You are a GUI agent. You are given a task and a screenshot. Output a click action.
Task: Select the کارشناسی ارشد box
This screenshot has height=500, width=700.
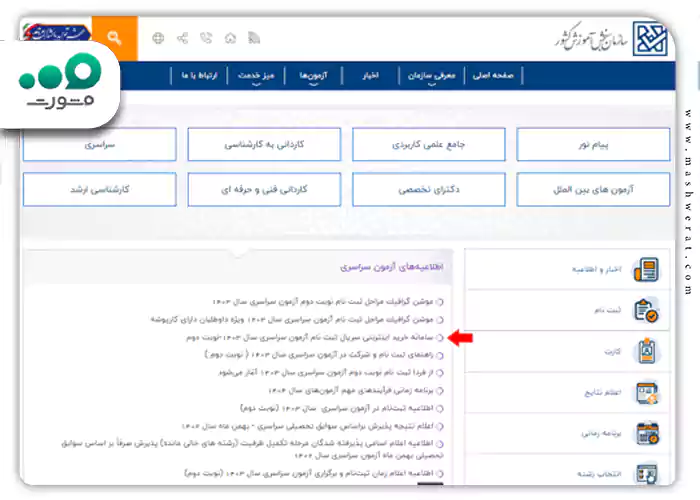(x=100, y=190)
